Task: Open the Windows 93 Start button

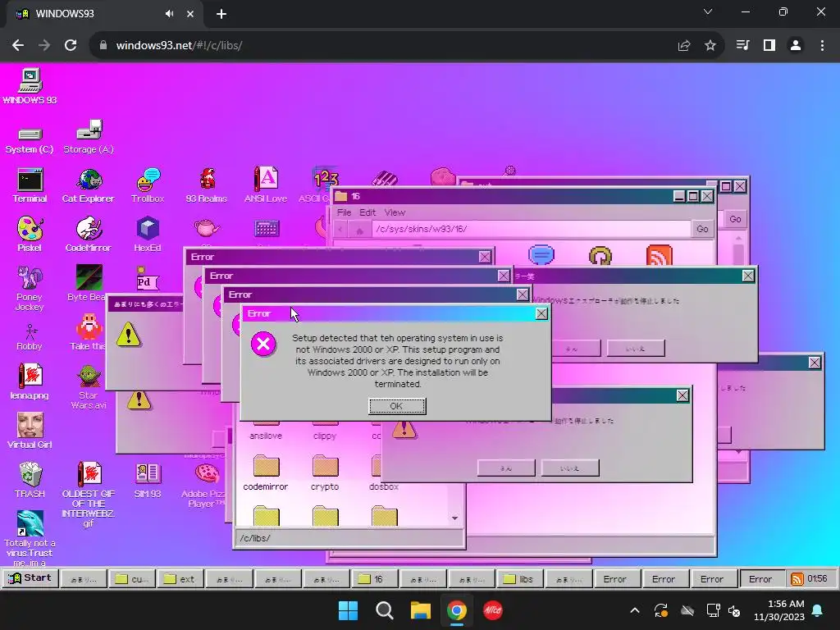Action: click(x=30, y=578)
